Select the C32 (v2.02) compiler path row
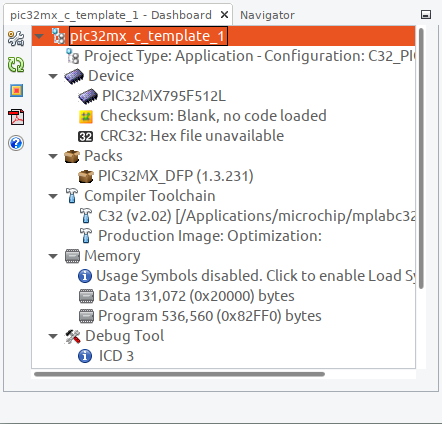Screen dimensions: 442x424 point(256,216)
